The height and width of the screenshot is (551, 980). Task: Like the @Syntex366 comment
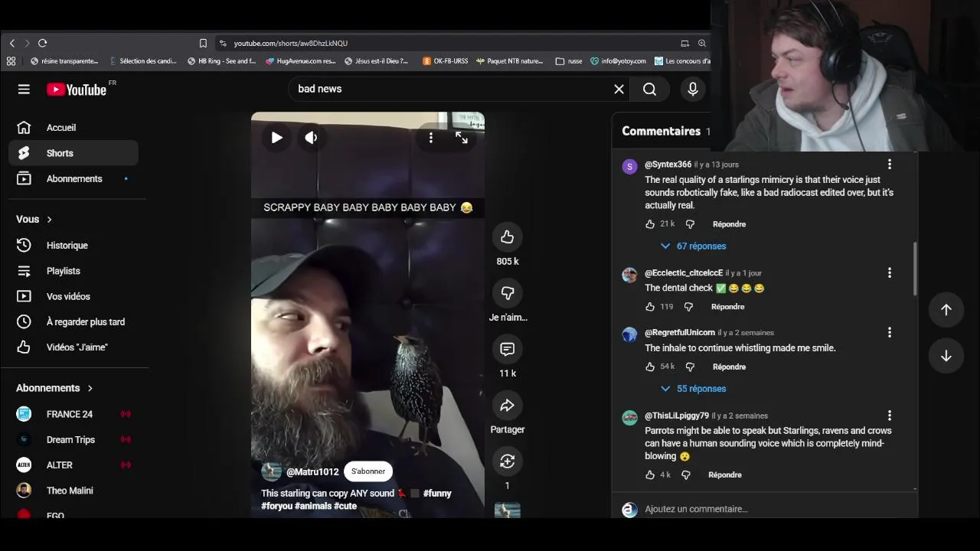pyautogui.click(x=650, y=224)
